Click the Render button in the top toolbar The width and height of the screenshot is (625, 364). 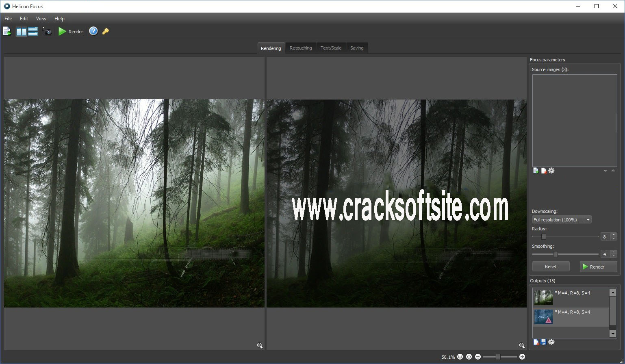coord(71,31)
